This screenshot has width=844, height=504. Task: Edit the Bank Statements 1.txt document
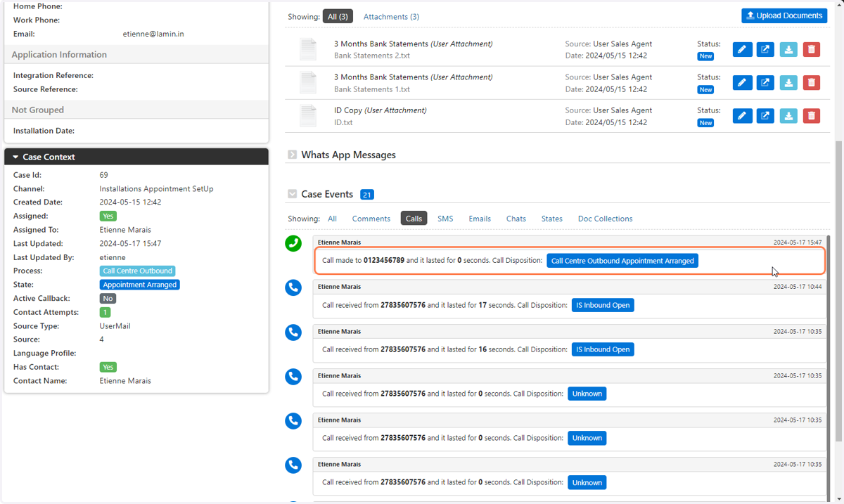(742, 82)
